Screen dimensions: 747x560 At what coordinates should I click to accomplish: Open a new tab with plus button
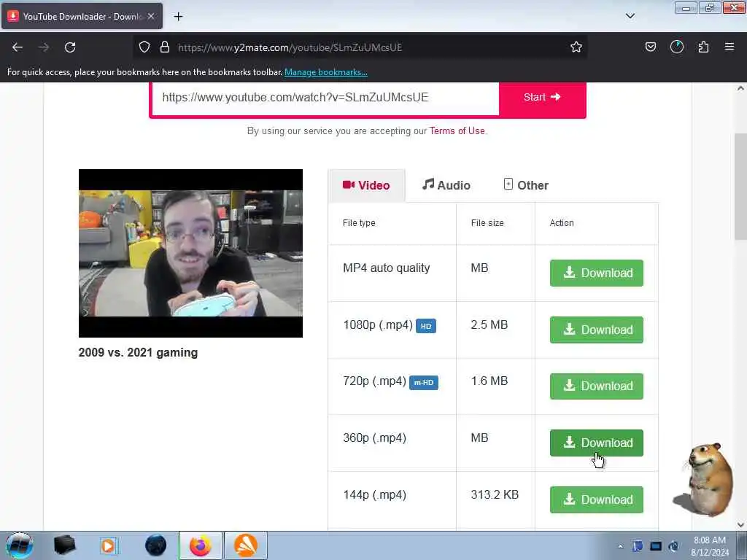(178, 17)
